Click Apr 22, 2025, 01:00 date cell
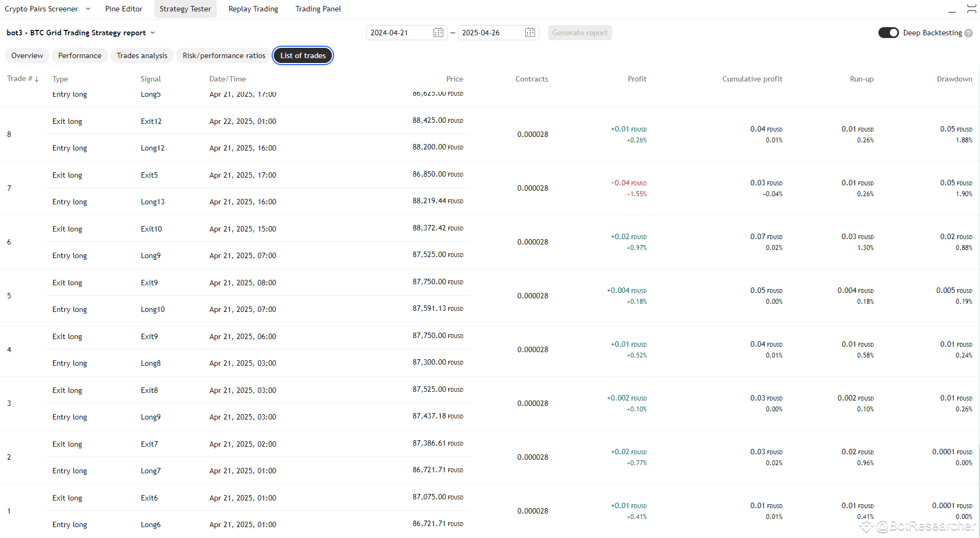The width and height of the screenshot is (980, 538). tap(243, 121)
